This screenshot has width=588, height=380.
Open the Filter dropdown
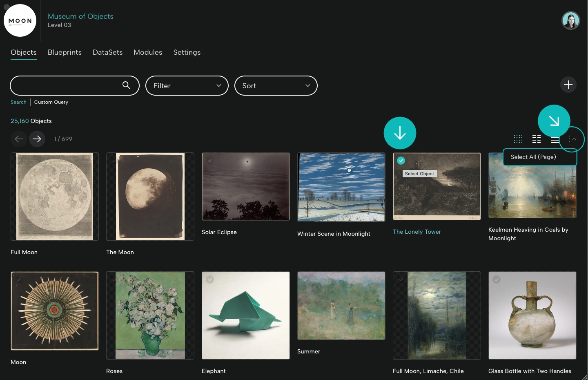pyautogui.click(x=187, y=85)
